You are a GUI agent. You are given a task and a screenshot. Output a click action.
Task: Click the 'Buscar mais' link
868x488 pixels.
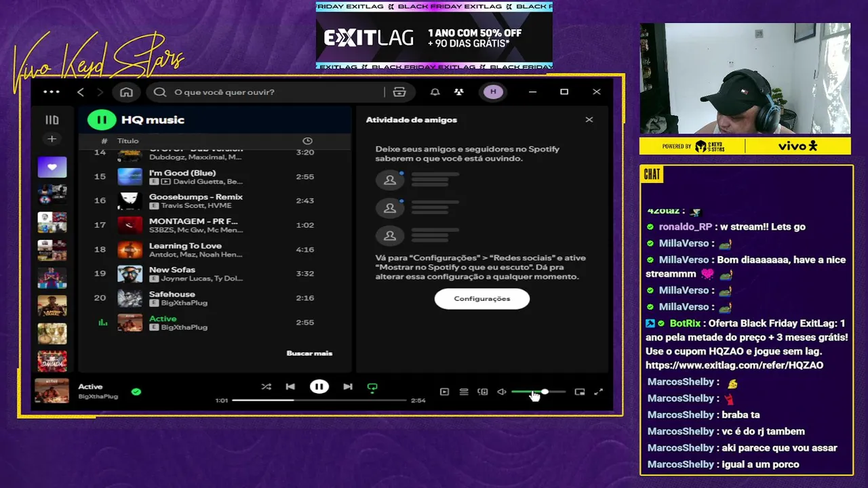pyautogui.click(x=309, y=353)
